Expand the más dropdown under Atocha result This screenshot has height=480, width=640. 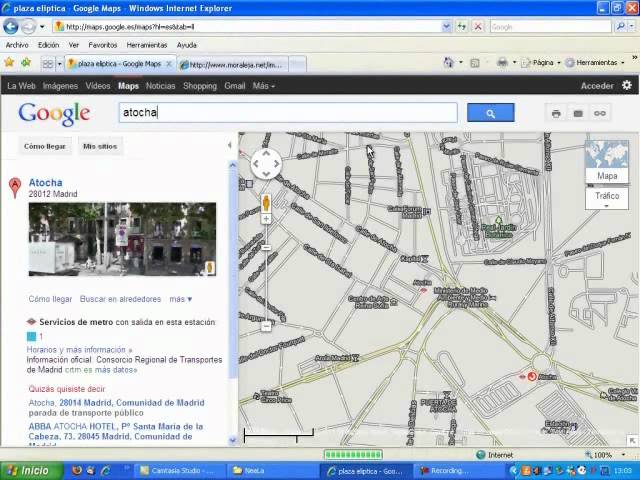click(180, 299)
